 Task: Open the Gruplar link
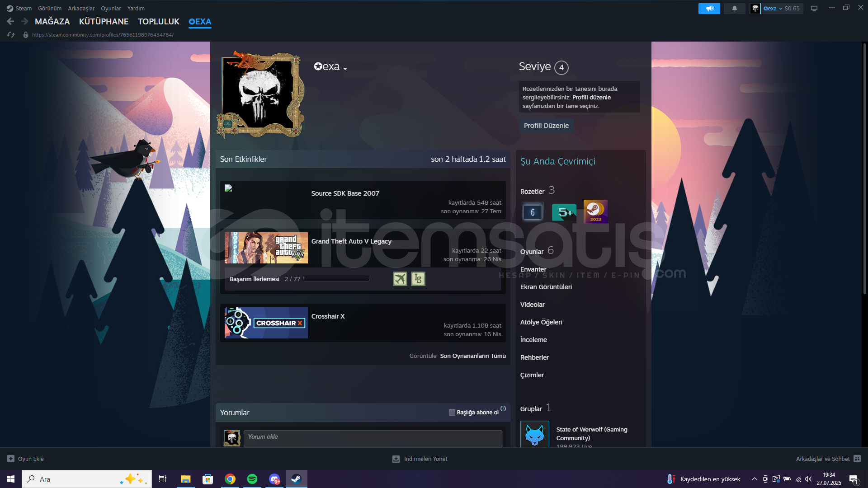(536, 408)
